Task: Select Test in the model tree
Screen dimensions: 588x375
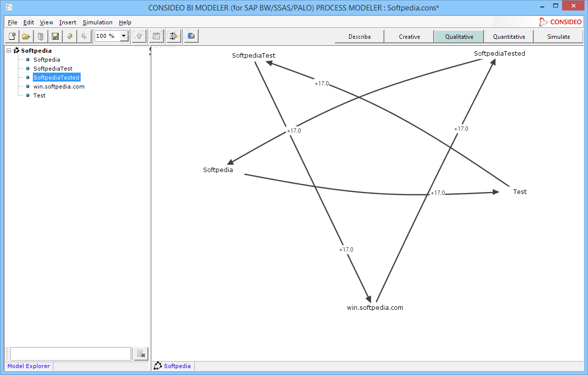Action: pos(39,95)
